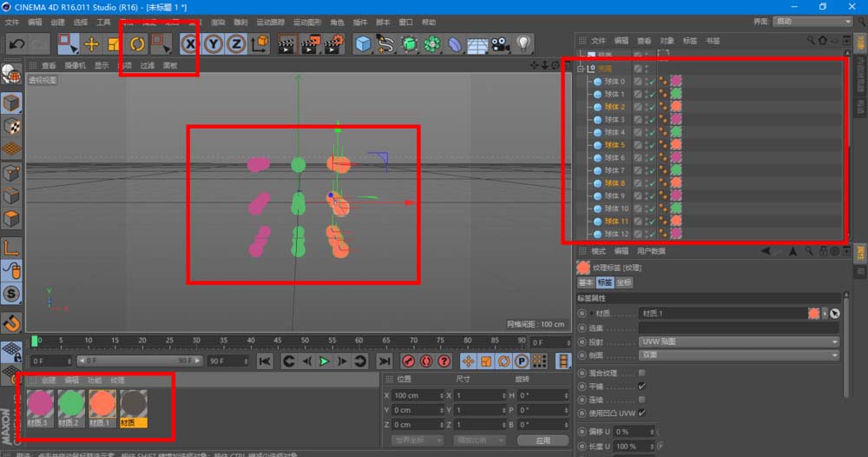Screen dimensions: 868x457
Task: Open the 文件 main menu
Action: (x=12, y=23)
